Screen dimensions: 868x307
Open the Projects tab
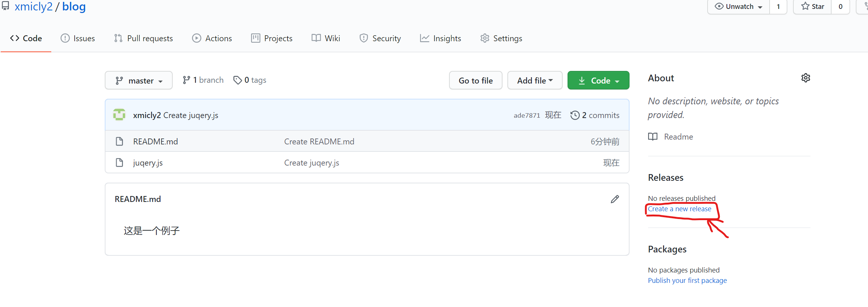coord(272,38)
